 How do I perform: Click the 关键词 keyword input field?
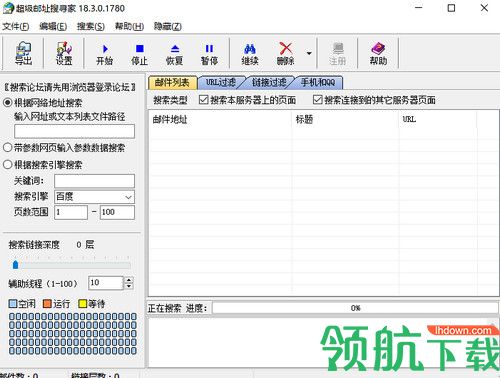(95, 181)
